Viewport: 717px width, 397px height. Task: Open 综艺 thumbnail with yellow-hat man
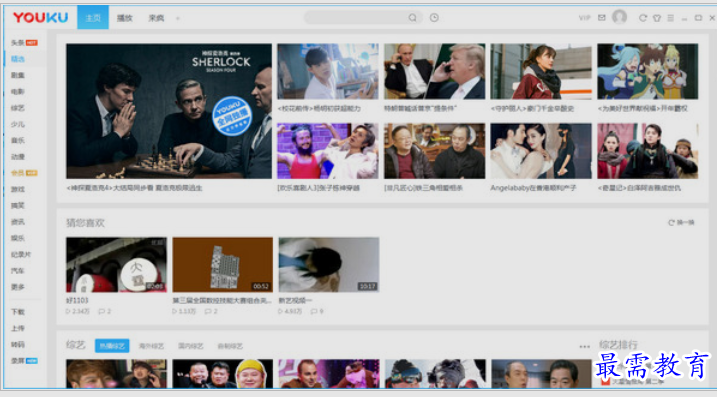click(223, 374)
